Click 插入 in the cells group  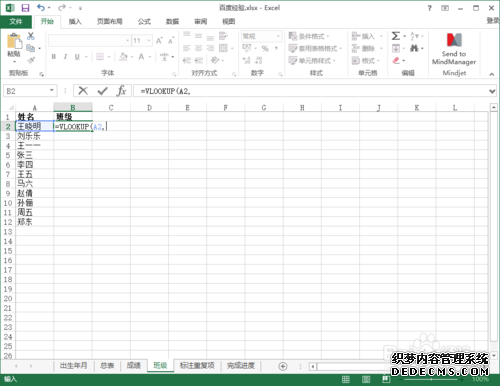click(364, 36)
